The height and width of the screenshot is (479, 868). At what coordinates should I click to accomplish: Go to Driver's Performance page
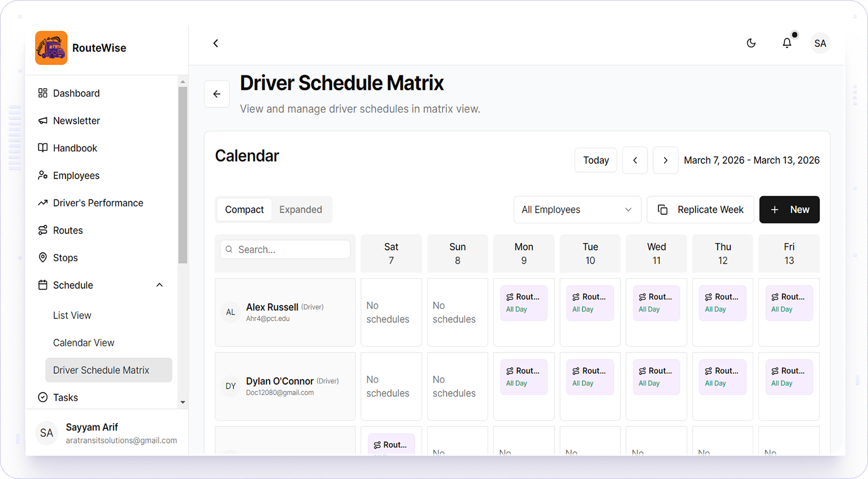98,203
